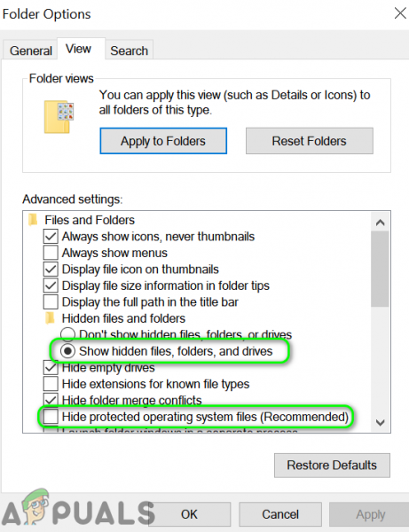The height and width of the screenshot is (532, 409).
Task: Toggle Hide protected operating system files
Action: pyautogui.click(x=51, y=417)
